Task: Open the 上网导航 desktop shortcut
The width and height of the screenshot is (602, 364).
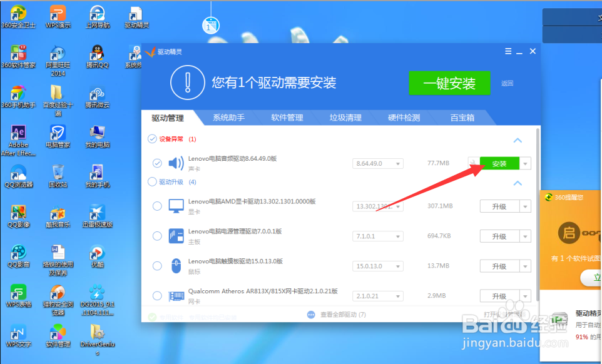Action: pyautogui.click(x=98, y=17)
